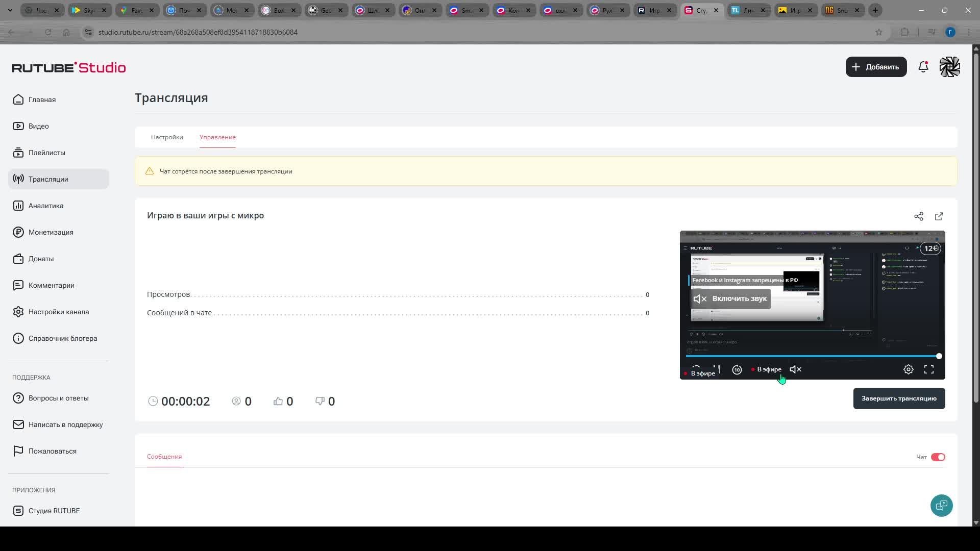Open the notifications bell

click(x=923, y=67)
